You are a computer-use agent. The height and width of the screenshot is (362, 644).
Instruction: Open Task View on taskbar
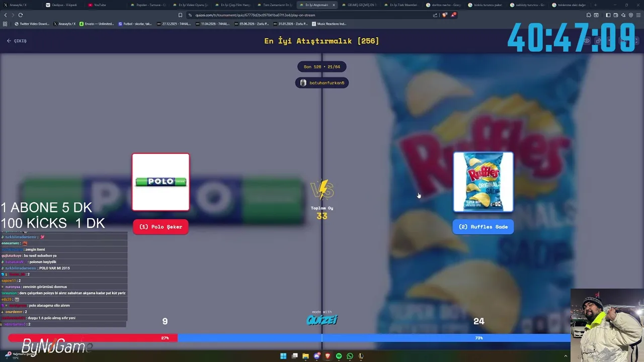click(295, 356)
